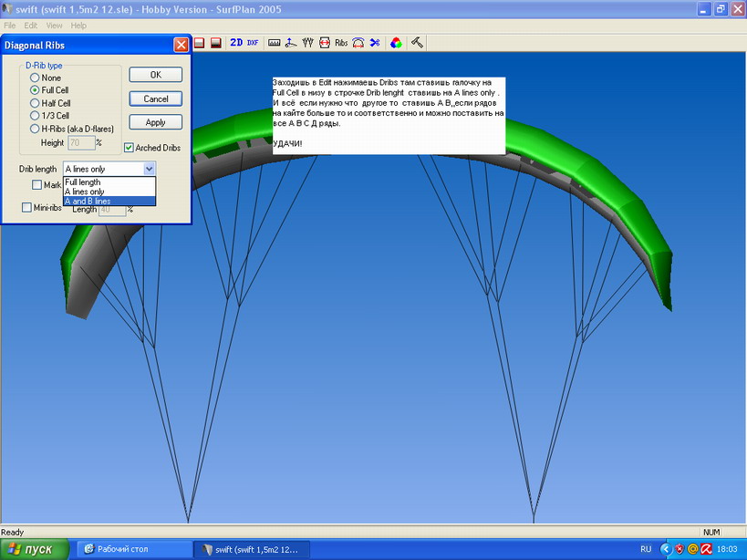Select the Half Cell radio button

[35, 103]
